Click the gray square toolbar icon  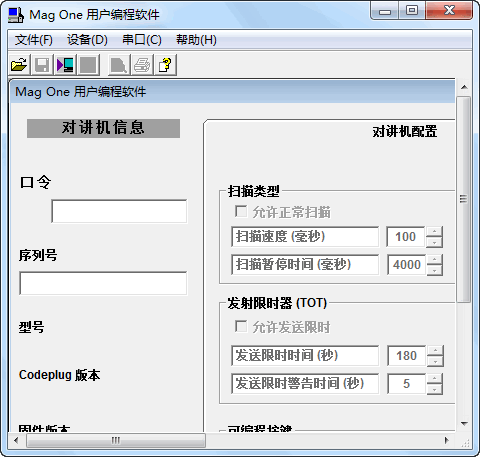click(x=88, y=65)
